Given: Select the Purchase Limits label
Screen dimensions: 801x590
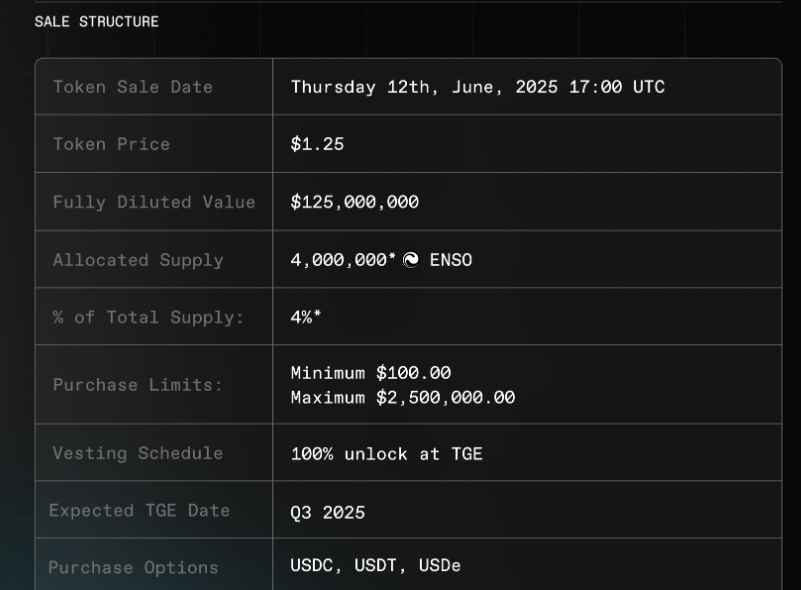Looking at the screenshot, I should point(138,385).
